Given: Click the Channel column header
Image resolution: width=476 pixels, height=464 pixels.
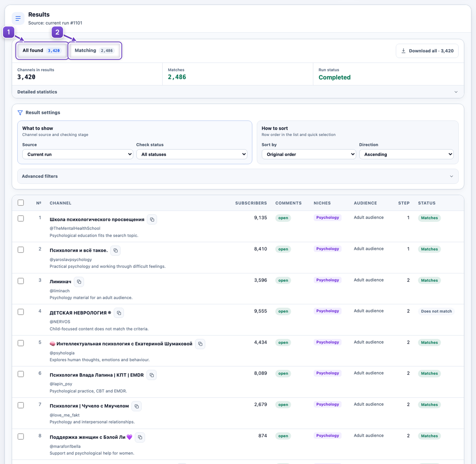Looking at the screenshot, I should [x=61, y=203].
